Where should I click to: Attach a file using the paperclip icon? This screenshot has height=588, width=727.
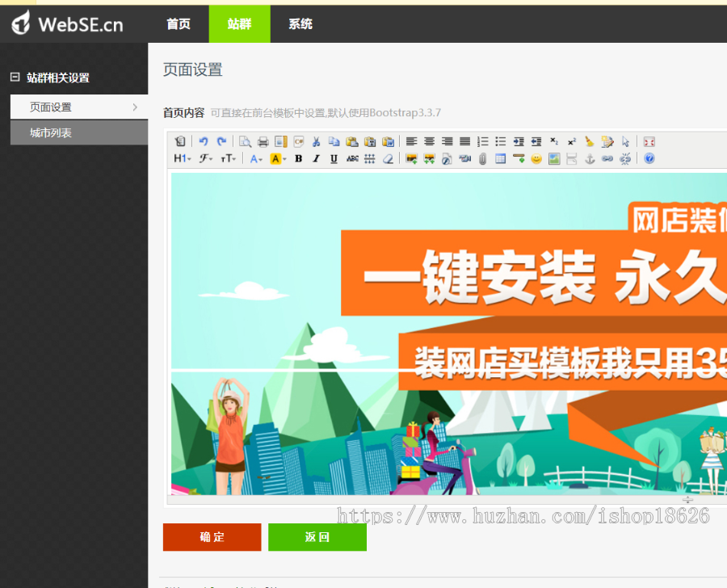point(483,158)
